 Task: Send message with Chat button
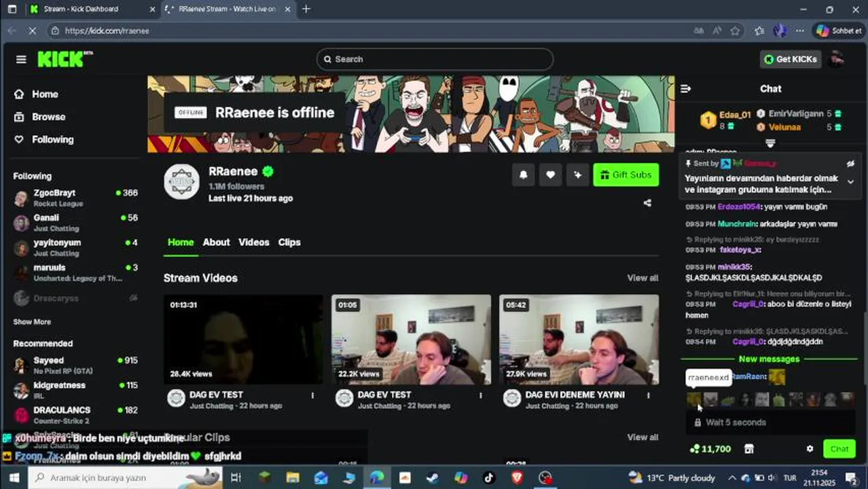(839, 449)
